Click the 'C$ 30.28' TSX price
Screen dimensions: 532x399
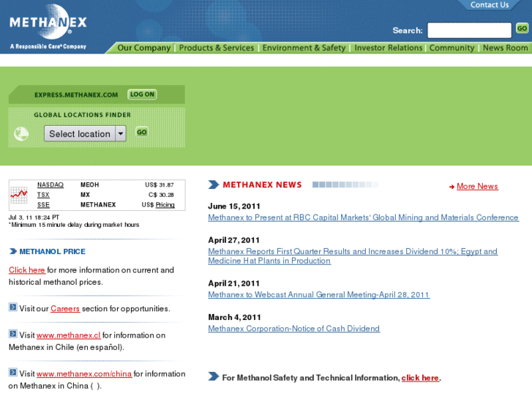[x=161, y=195]
